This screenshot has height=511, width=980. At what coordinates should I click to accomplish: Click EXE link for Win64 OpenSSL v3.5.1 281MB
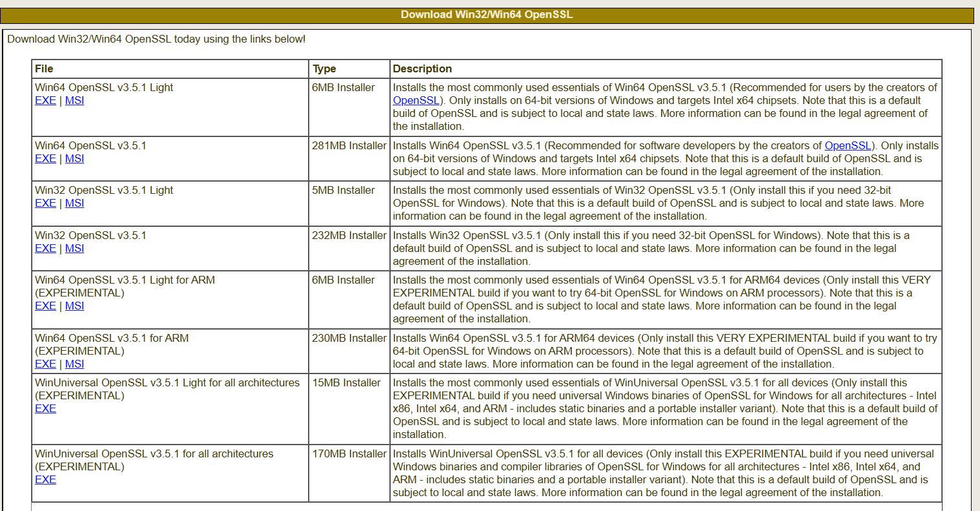click(45, 159)
